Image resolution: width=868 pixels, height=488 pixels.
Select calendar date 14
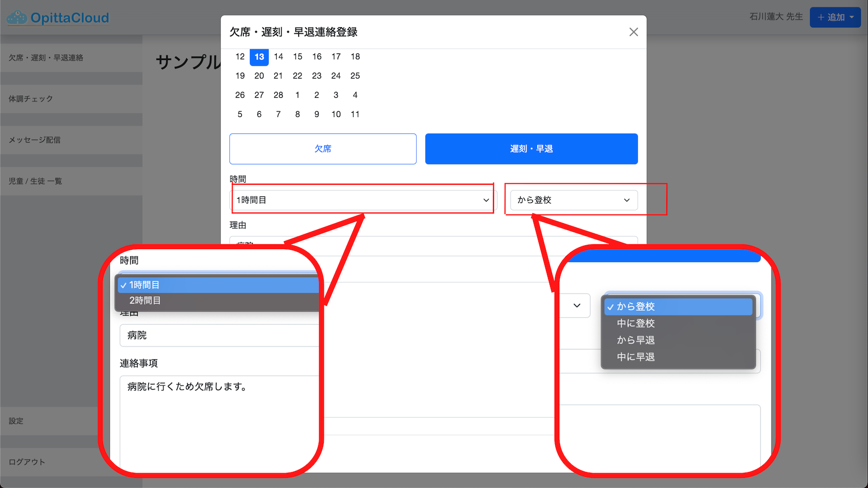point(278,57)
